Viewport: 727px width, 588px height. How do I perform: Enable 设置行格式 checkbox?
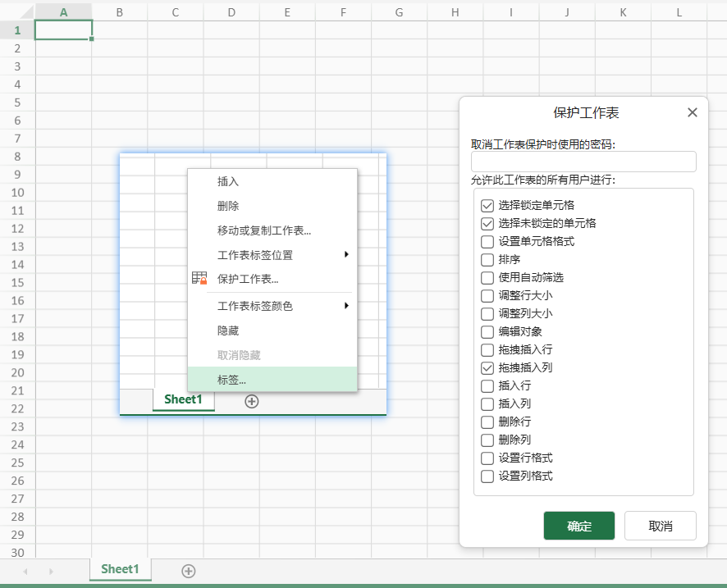point(487,458)
